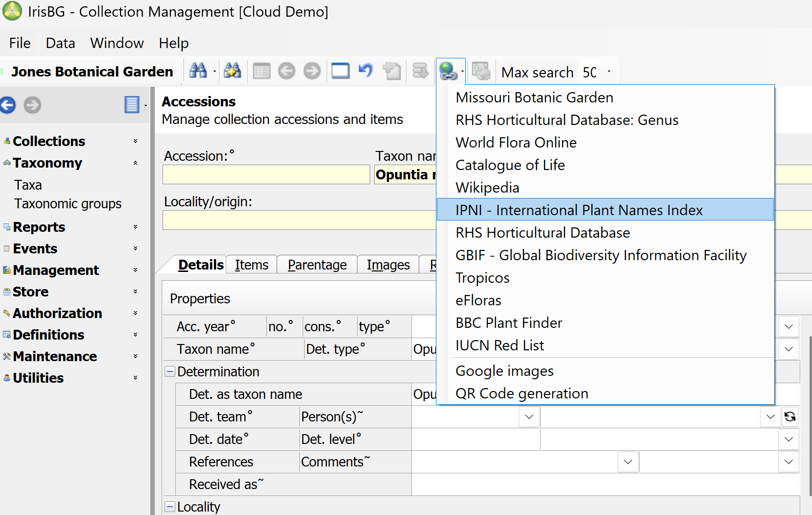Click the toolbar forward arrow
Image resolution: width=812 pixels, height=515 pixels.
click(312, 72)
